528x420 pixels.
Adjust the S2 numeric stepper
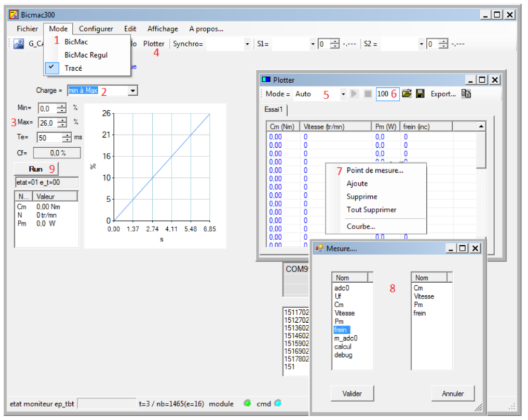click(444, 44)
